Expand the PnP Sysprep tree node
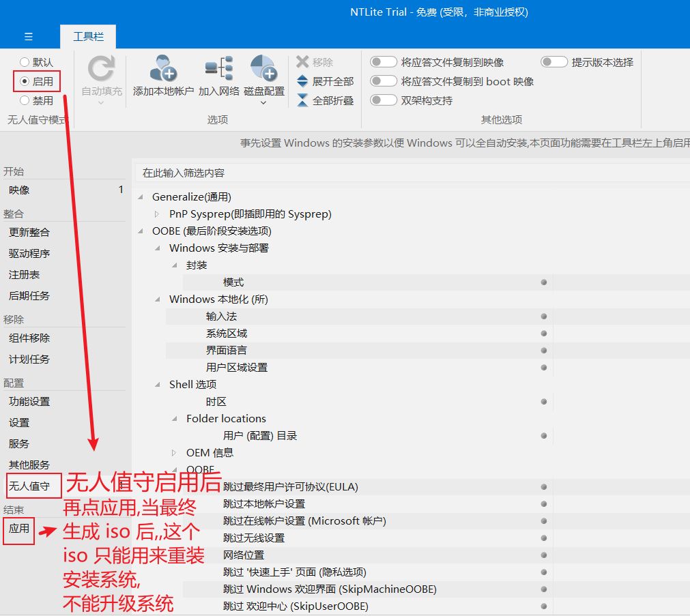 pyautogui.click(x=157, y=214)
